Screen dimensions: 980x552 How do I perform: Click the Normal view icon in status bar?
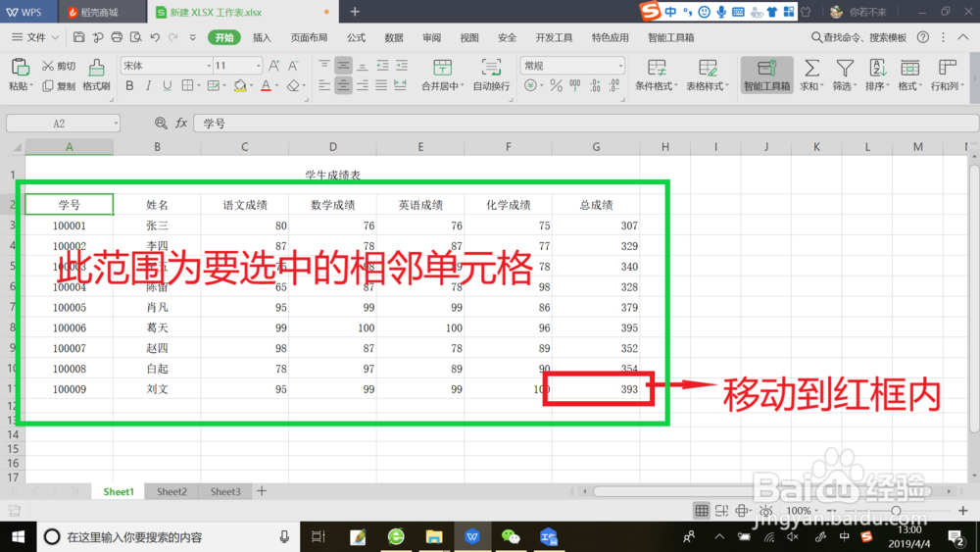coord(702,511)
